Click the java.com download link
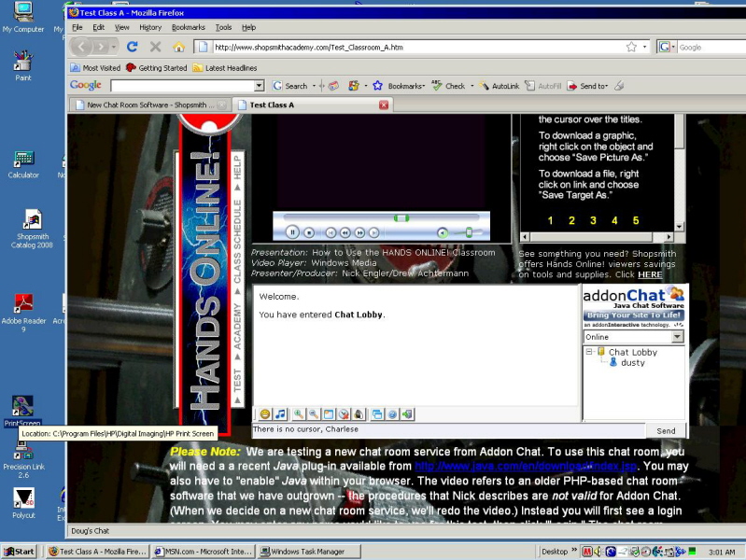 (x=526, y=467)
